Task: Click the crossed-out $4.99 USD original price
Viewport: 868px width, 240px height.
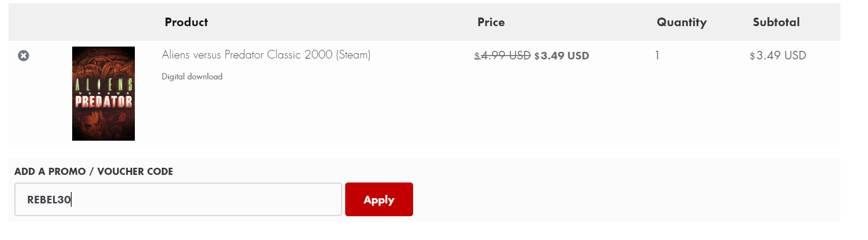Action: tap(502, 56)
